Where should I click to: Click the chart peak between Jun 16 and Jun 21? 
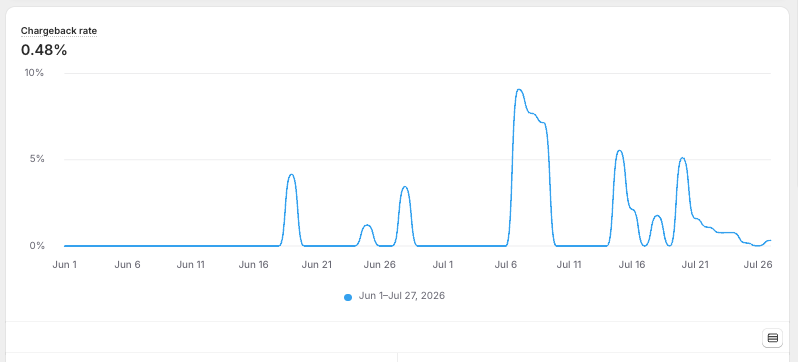coord(291,175)
